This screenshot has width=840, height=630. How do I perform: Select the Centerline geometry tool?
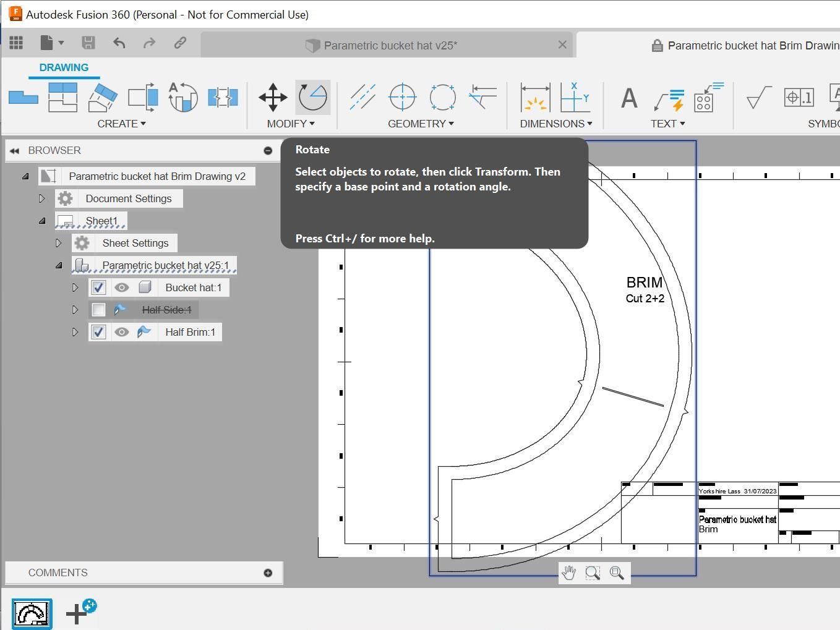click(x=362, y=97)
